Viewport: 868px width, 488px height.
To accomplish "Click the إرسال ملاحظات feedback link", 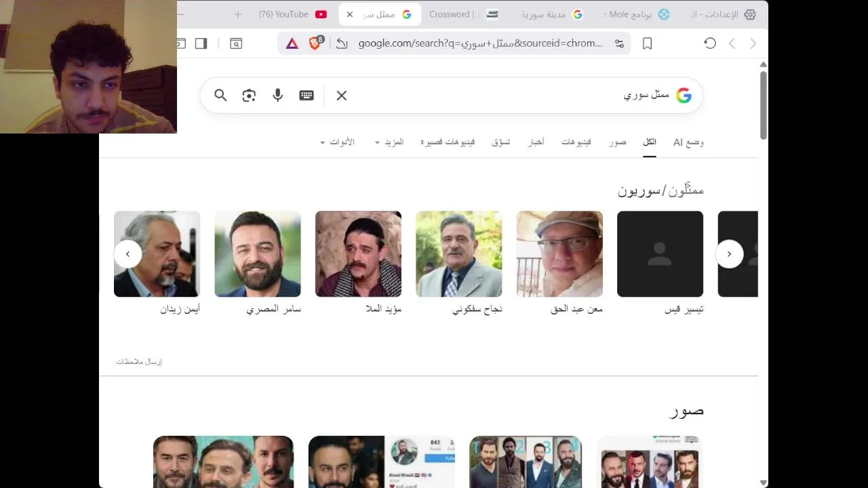I will click(x=139, y=362).
